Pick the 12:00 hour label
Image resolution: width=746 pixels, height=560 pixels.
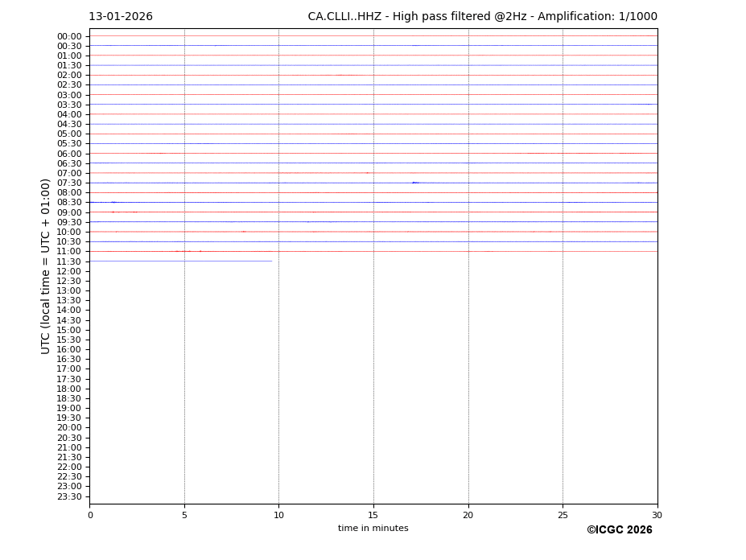69,271
